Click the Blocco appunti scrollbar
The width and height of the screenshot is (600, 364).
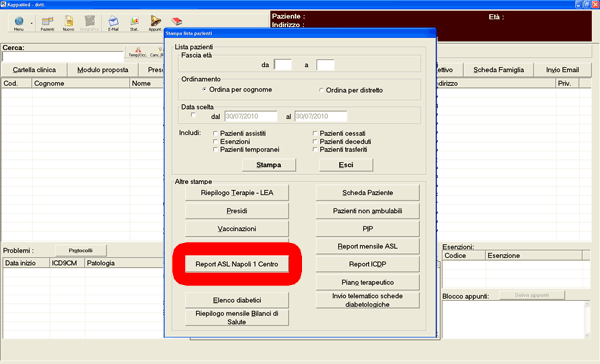pos(587,320)
